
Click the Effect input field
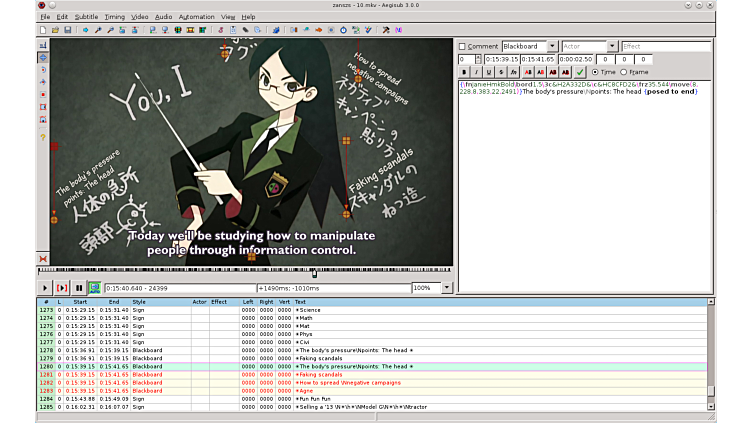[x=664, y=46]
